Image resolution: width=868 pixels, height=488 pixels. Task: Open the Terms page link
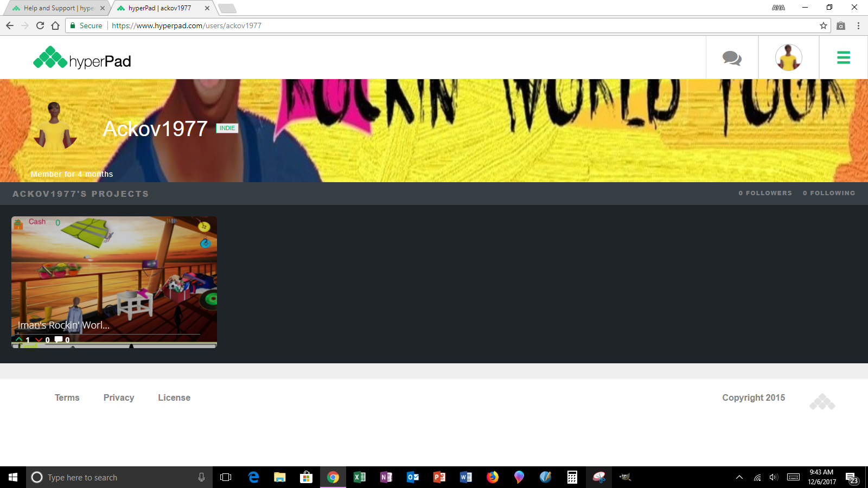click(67, 397)
